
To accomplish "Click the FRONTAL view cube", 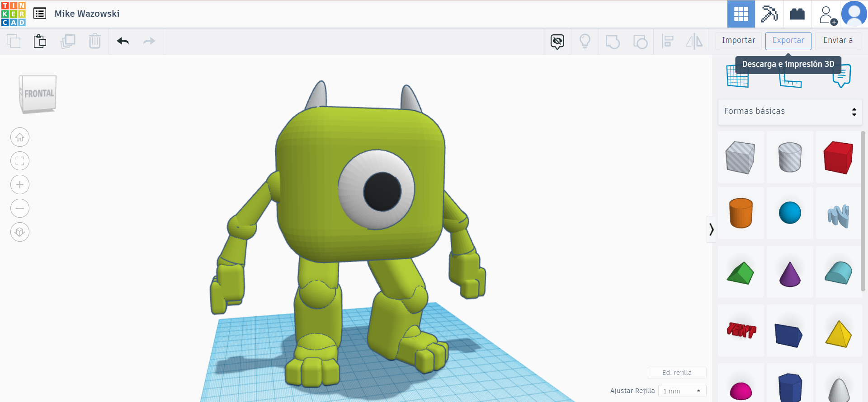I will [x=38, y=94].
